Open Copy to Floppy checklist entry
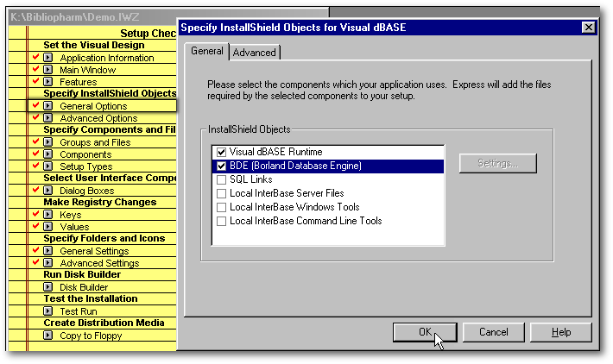 point(91,336)
